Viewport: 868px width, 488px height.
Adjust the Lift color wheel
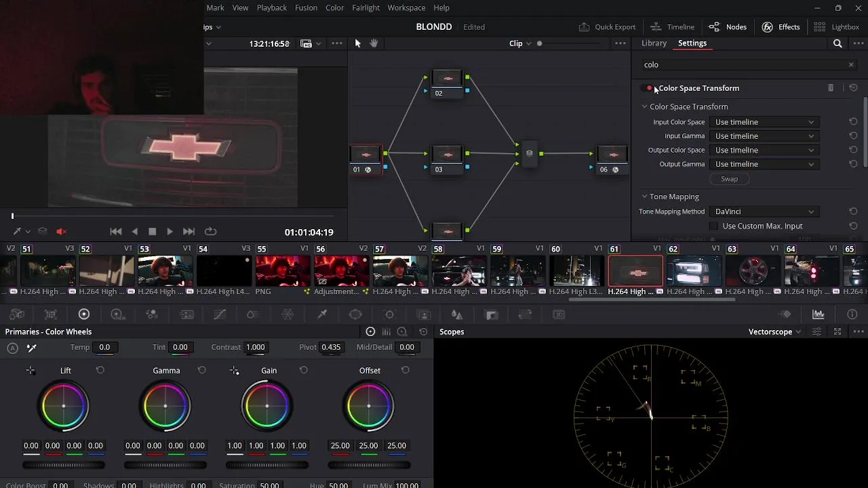click(x=64, y=406)
